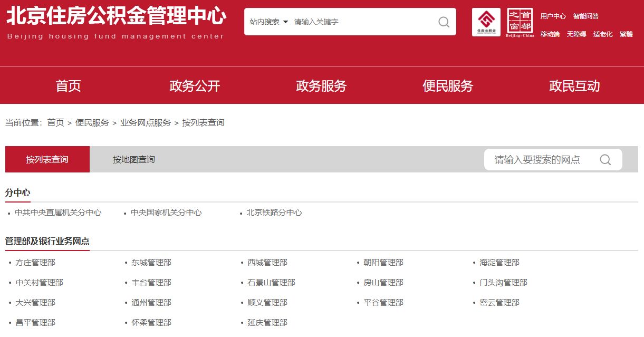Viewport: 644px width, 337px height.
Task: Switch to 移动端 version
Action: (550, 34)
